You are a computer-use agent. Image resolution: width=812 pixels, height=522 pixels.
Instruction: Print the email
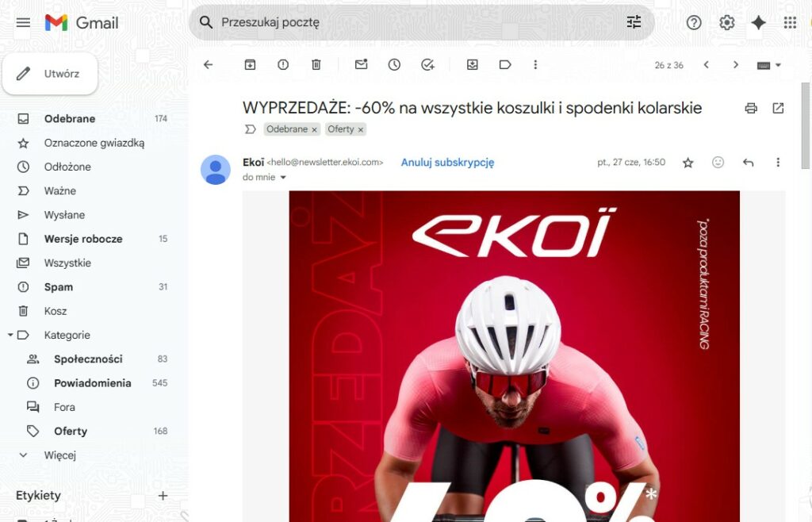click(x=751, y=108)
